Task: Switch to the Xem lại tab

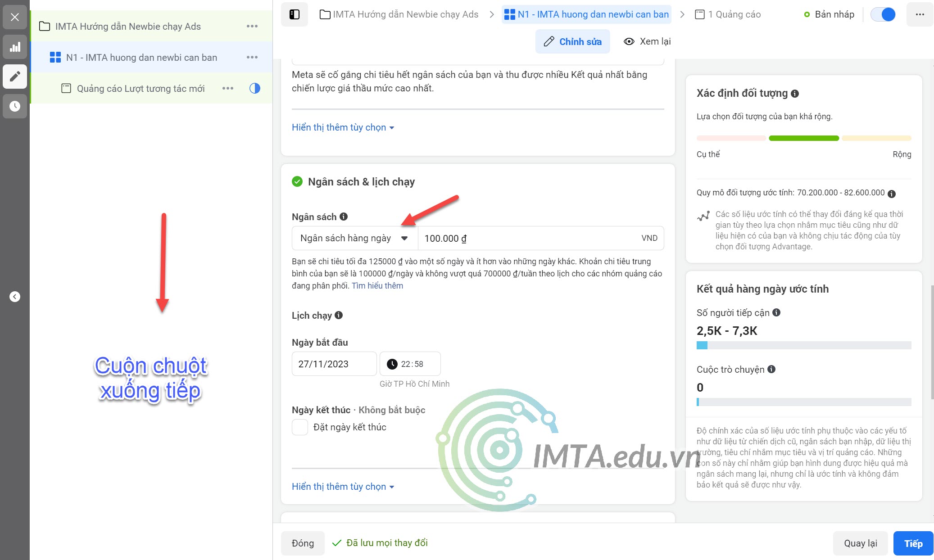Action: click(647, 41)
